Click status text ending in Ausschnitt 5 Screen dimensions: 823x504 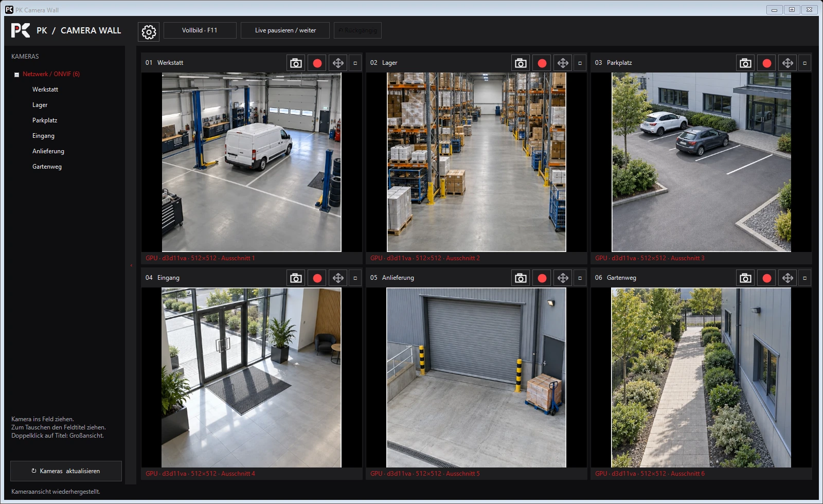pyautogui.click(x=425, y=474)
